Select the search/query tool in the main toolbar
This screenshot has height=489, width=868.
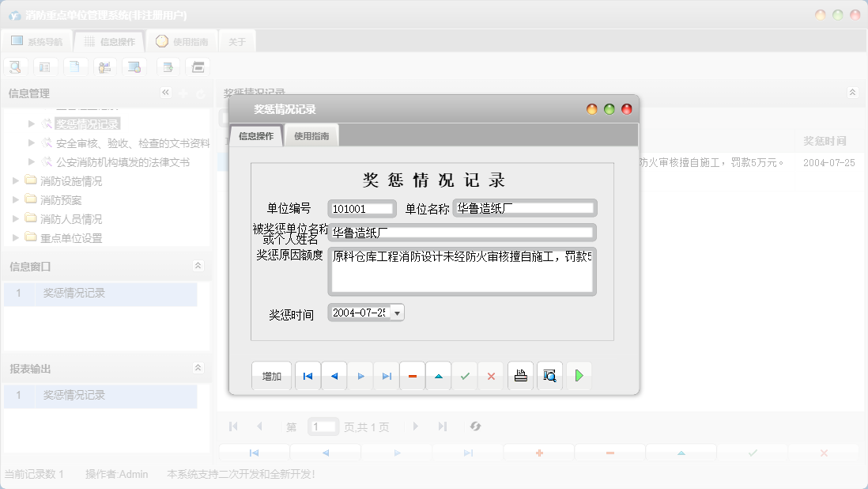point(16,66)
